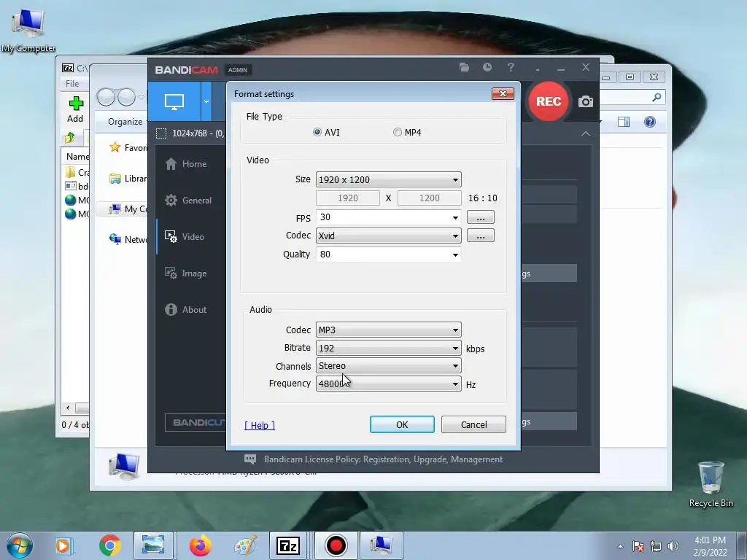This screenshot has width=747, height=560.
Task: Select Network in Explorer navigation pane
Action: pyautogui.click(x=128, y=239)
